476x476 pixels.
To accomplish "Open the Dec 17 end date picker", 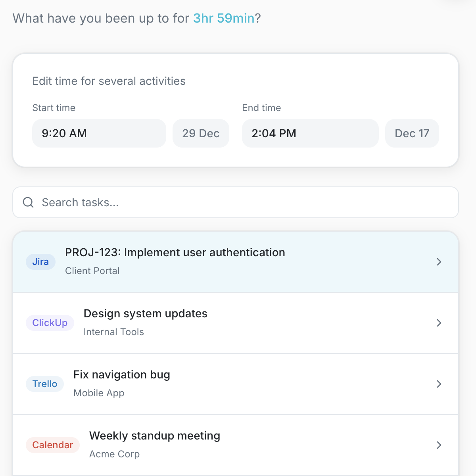I will pyautogui.click(x=412, y=133).
